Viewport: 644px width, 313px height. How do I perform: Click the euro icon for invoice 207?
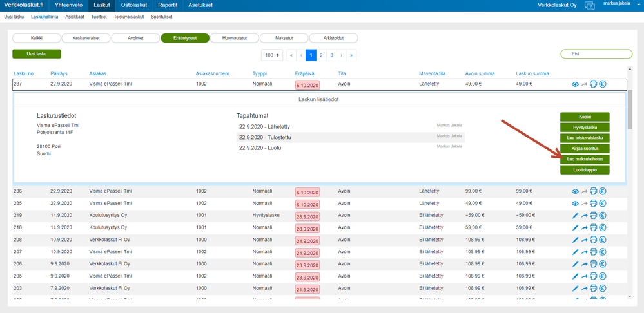[603, 252]
